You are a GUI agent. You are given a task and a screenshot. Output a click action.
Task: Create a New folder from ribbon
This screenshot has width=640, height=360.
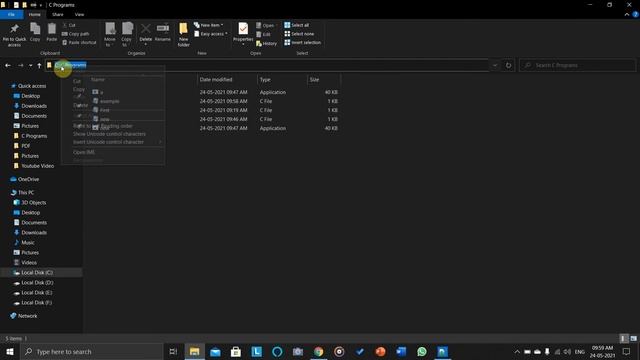[183, 34]
